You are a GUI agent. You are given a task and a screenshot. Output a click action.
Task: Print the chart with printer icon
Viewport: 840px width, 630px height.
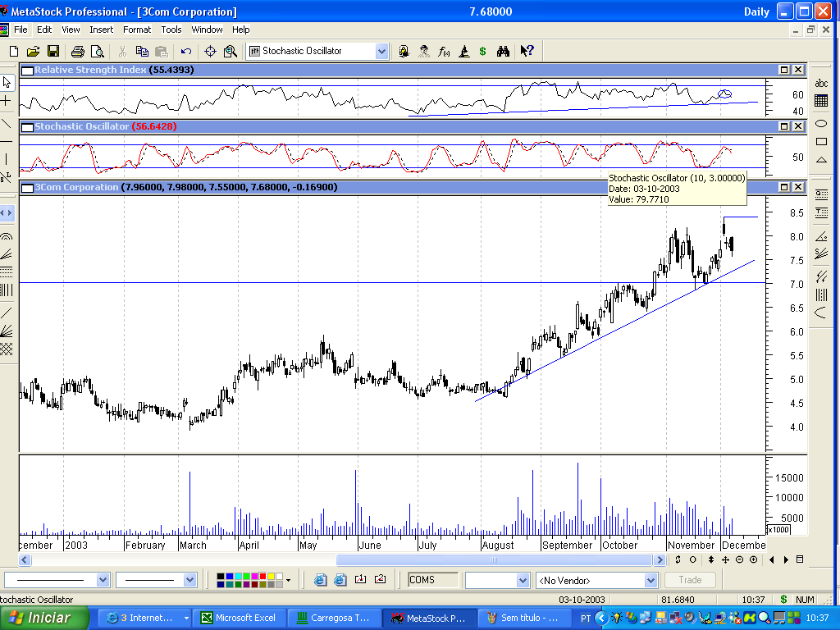point(78,52)
